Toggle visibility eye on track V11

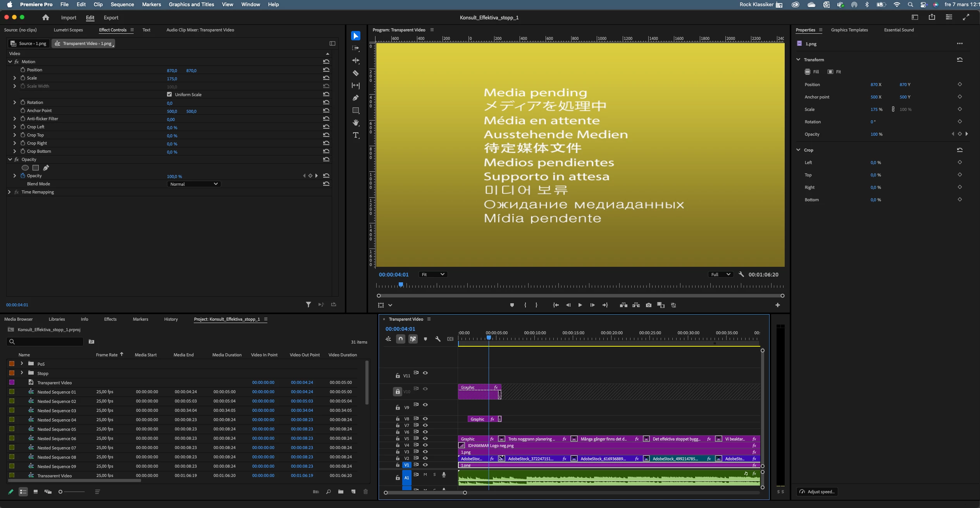tap(425, 373)
